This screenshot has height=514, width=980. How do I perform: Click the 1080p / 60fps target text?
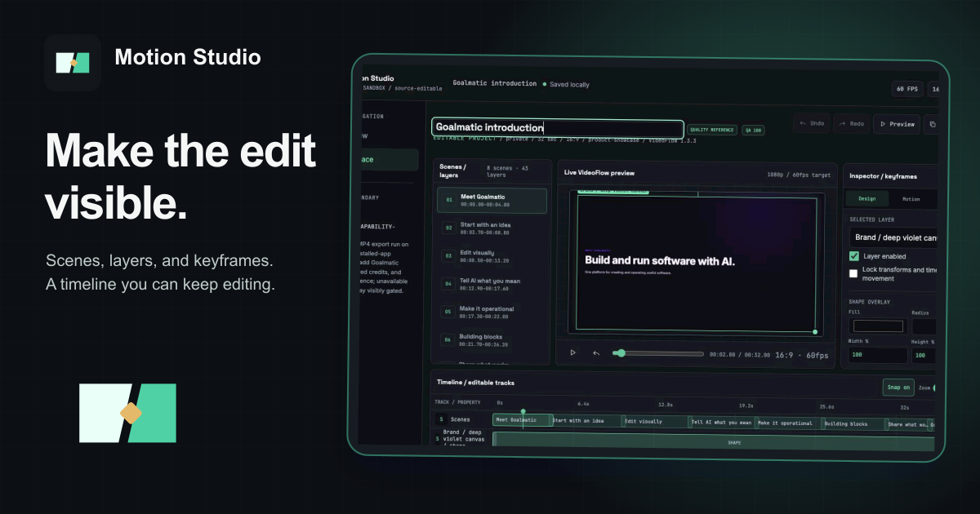click(800, 174)
